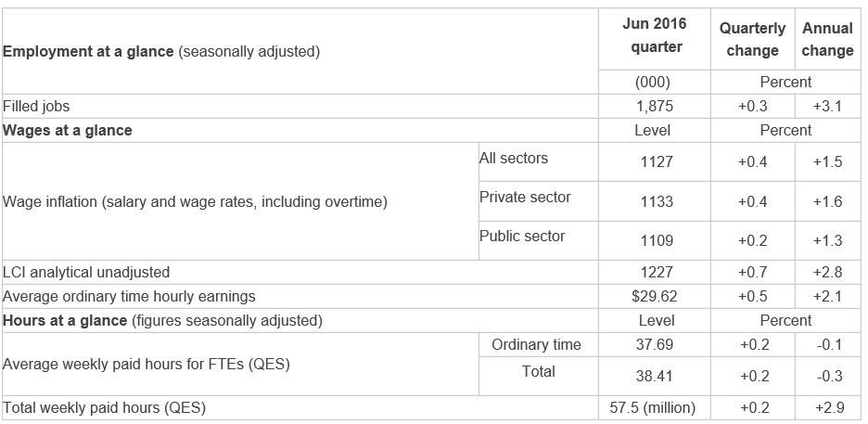
Task: Select the "All sectors" label
Action: point(513,159)
